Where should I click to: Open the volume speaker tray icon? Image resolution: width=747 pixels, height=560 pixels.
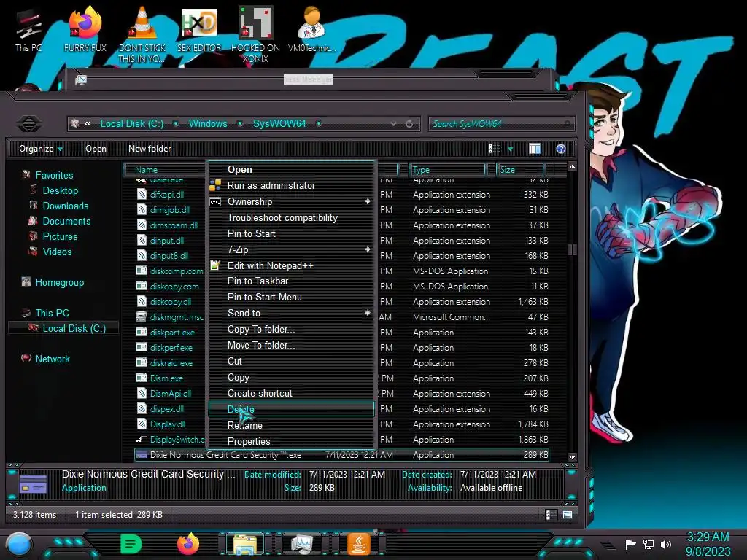tap(666, 544)
